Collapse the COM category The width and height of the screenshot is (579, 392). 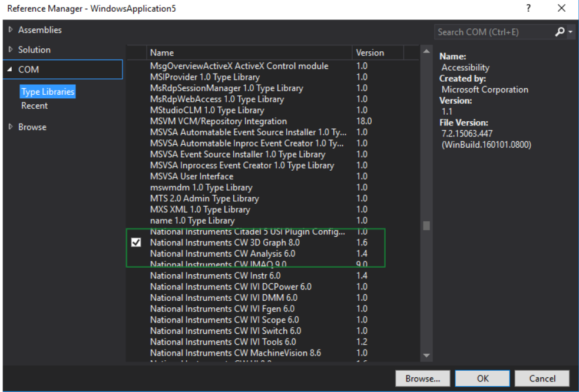(10, 69)
